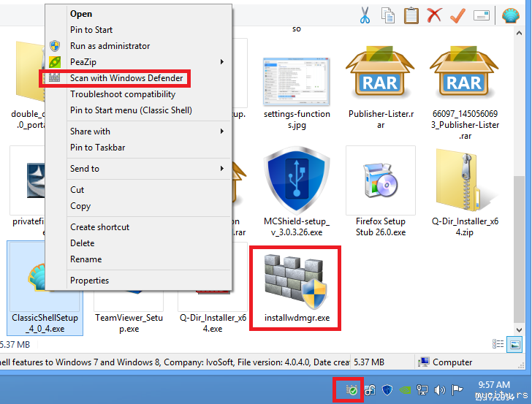Click the 5.37 MB status bar size
Viewport: 532px width, 404px height.
(x=369, y=362)
